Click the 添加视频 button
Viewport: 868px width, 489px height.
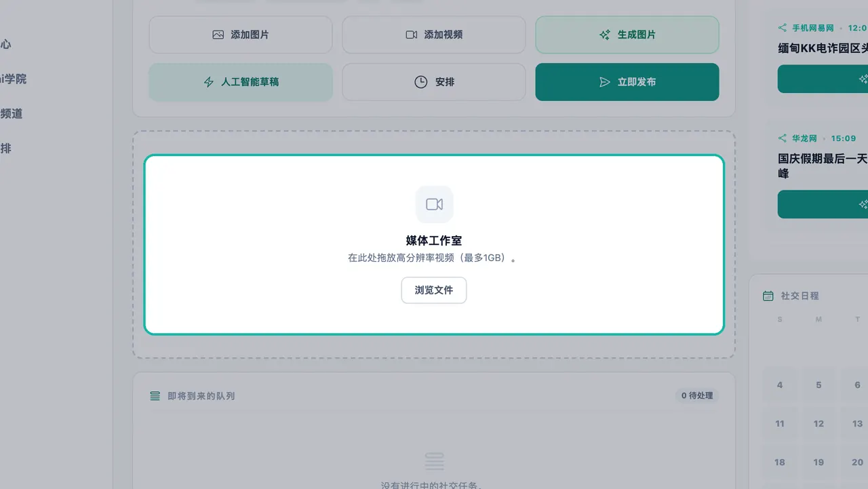click(x=434, y=35)
